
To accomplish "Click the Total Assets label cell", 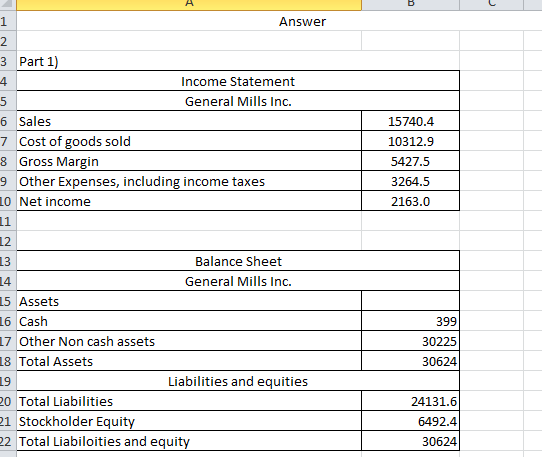I will tap(189, 361).
